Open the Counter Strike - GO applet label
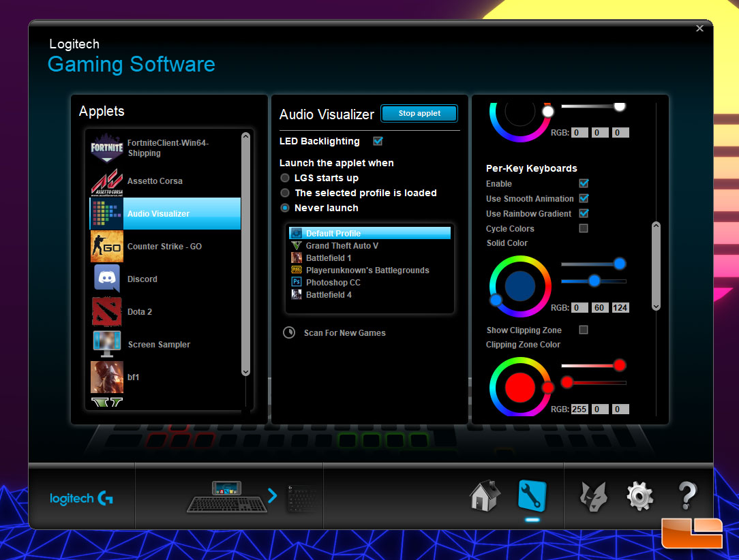 pyautogui.click(x=164, y=247)
